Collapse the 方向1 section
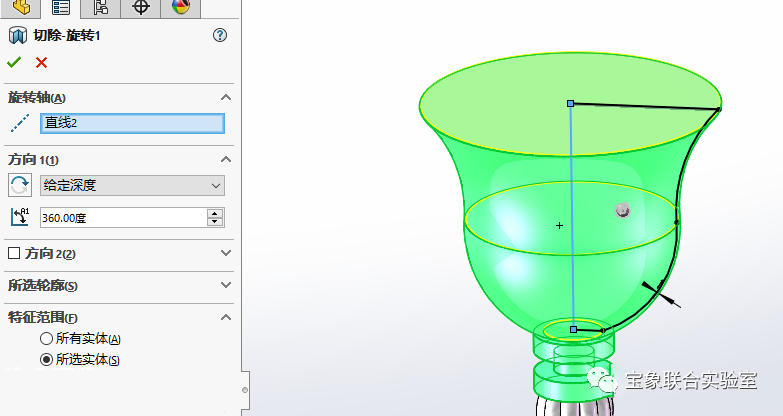This screenshot has width=783, height=416. 226,159
